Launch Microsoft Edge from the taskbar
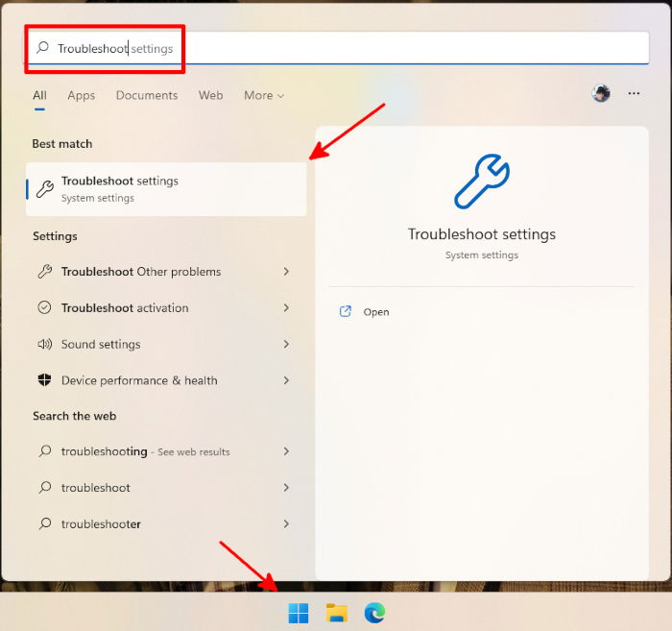Screen dimensions: 672x631 tap(374, 613)
